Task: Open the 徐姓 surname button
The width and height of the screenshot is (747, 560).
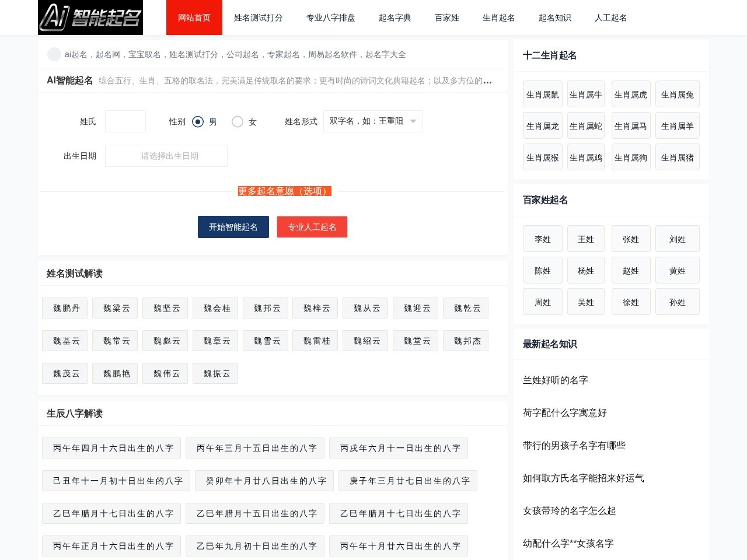Action: click(x=631, y=302)
